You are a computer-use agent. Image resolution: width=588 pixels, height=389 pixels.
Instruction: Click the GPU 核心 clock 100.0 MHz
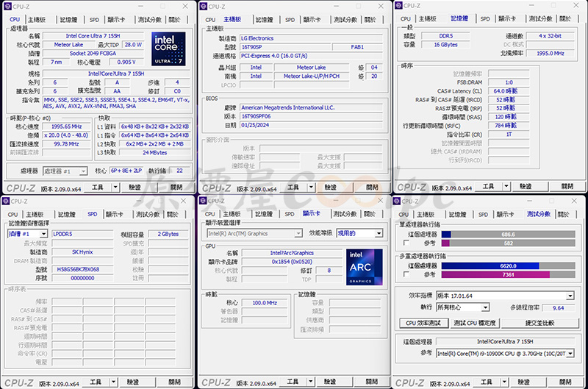coord(265,303)
